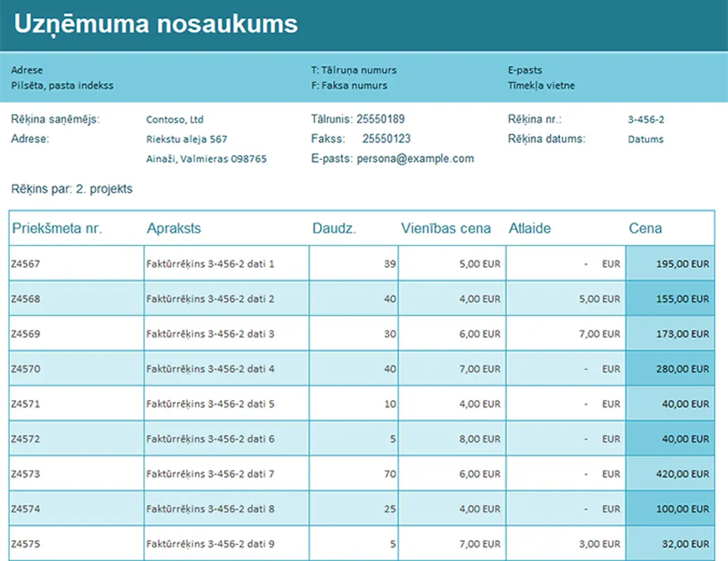
Task: Select the Apraksts column header
Action: tap(174, 228)
